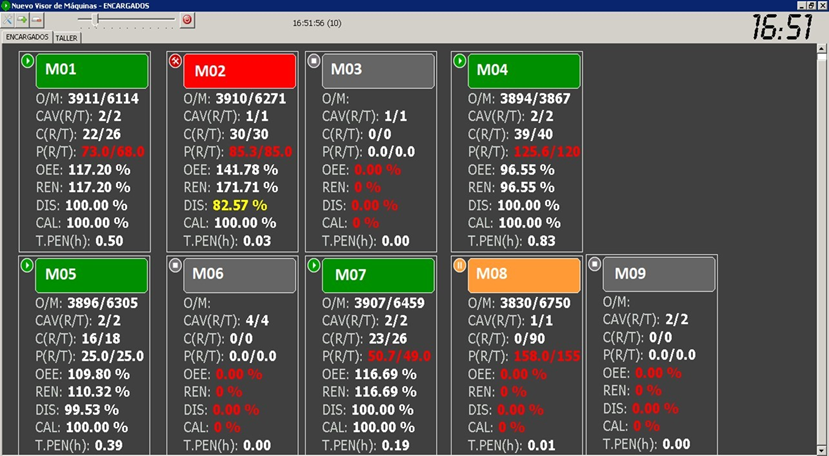Viewport: 829px width, 456px height.
Task: Click the tools icon in the toolbar
Action: [x=9, y=20]
